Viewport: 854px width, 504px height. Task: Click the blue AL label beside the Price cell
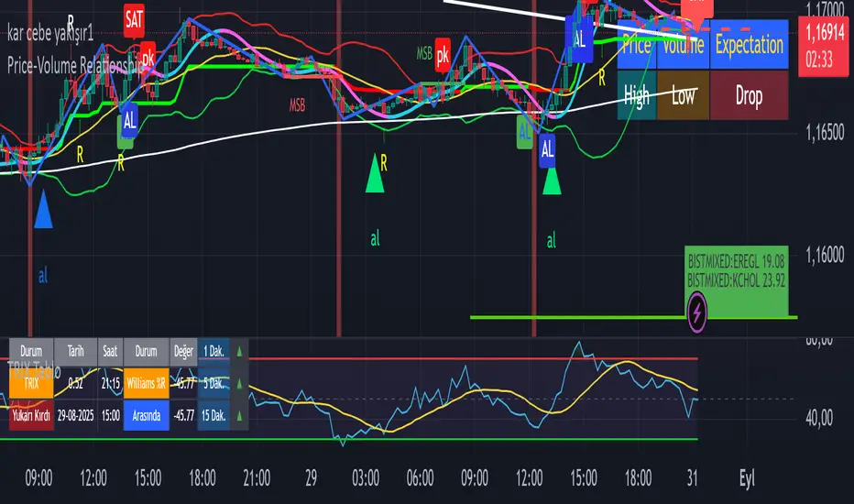pyautogui.click(x=579, y=38)
